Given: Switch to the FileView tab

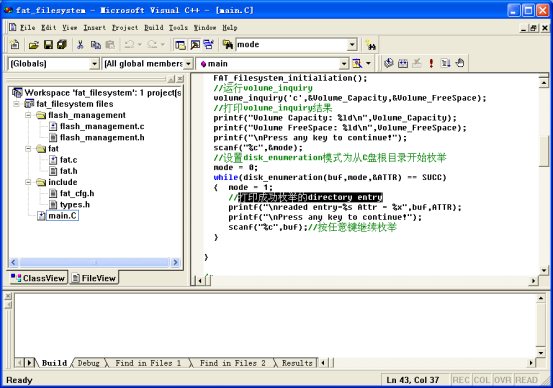Looking at the screenshot, I should (x=94, y=278).
